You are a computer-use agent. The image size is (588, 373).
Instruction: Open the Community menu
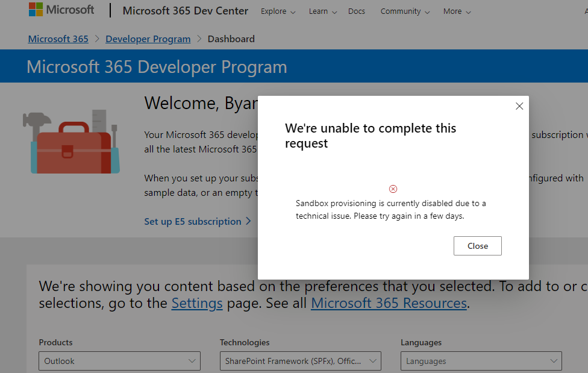pos(401,11)
